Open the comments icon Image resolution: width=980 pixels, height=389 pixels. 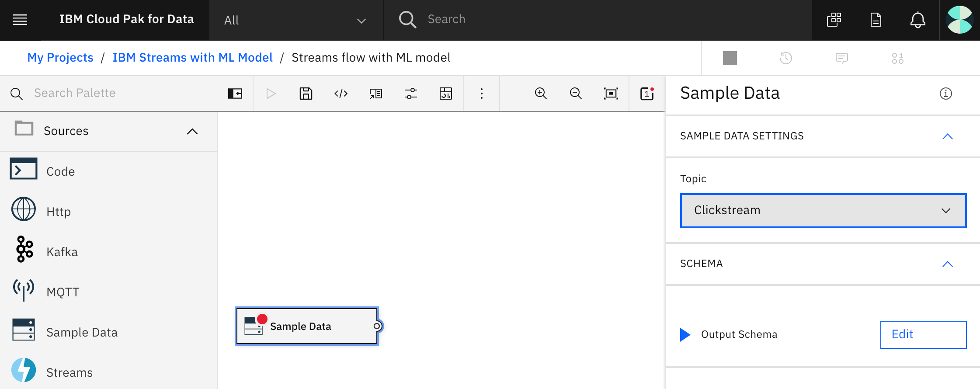(842, 58)
